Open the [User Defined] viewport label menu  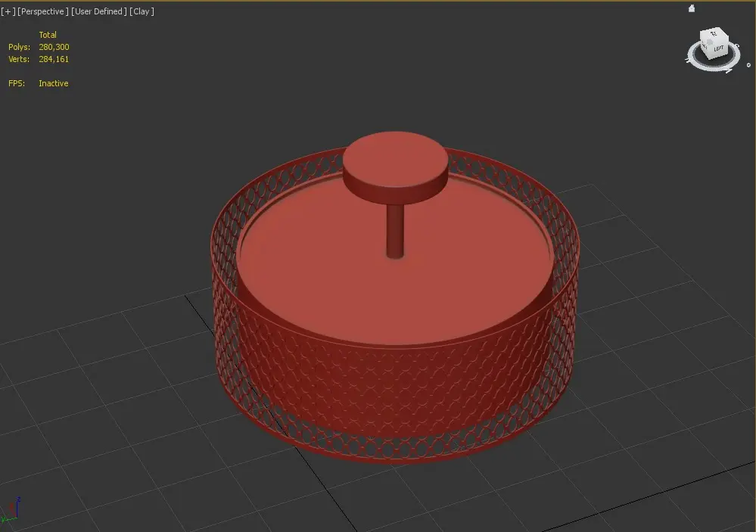pos(99,11)
